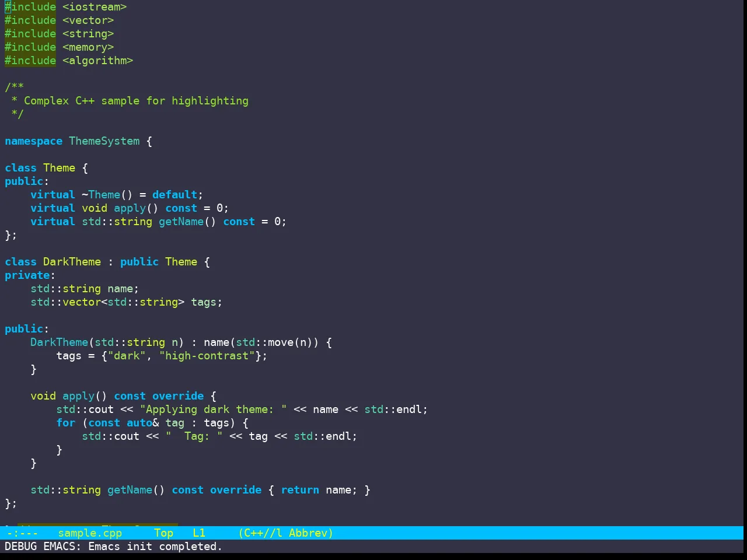Place cursor on #include <iostream> line
747x560 pixels.
tap(65, 7)
